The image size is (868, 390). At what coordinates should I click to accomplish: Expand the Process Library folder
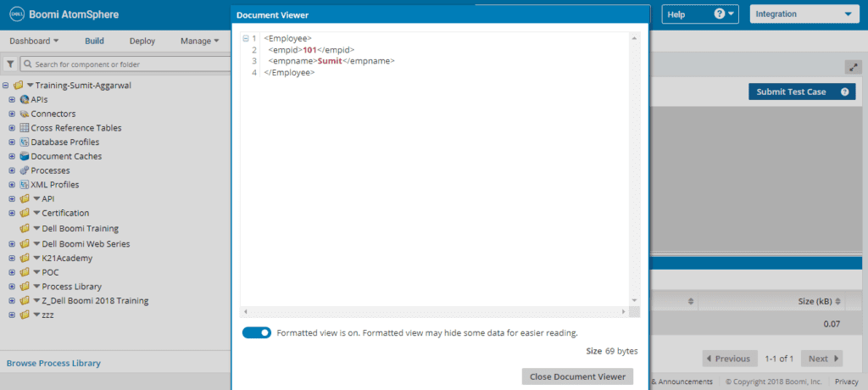click(12, 287)
